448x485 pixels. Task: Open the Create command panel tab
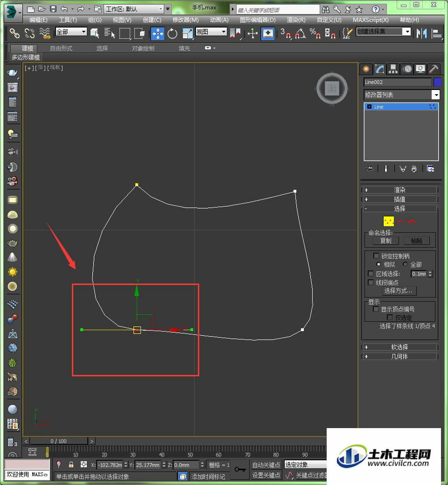[366, 69]
